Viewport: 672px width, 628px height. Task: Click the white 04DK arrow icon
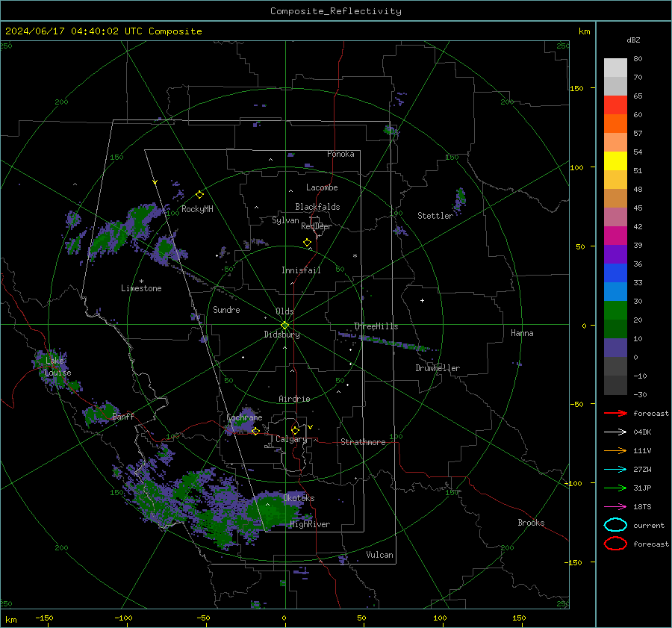pos(615,432)
